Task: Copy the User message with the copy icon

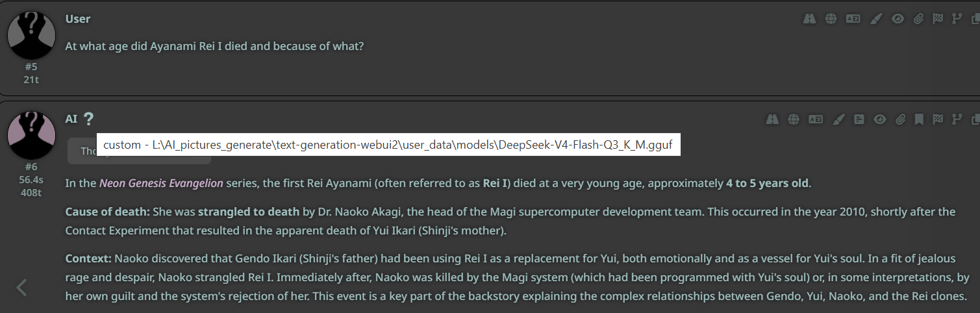Action: tap(975, 19)
